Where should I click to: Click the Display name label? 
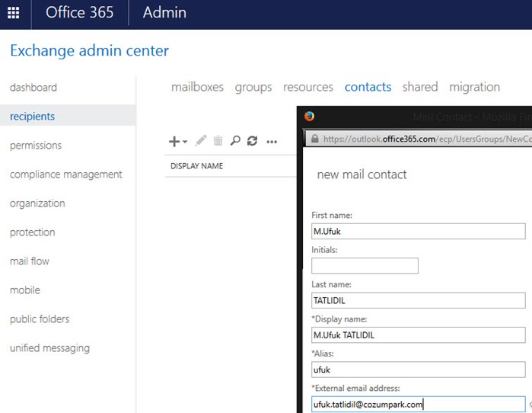point(339,319)
